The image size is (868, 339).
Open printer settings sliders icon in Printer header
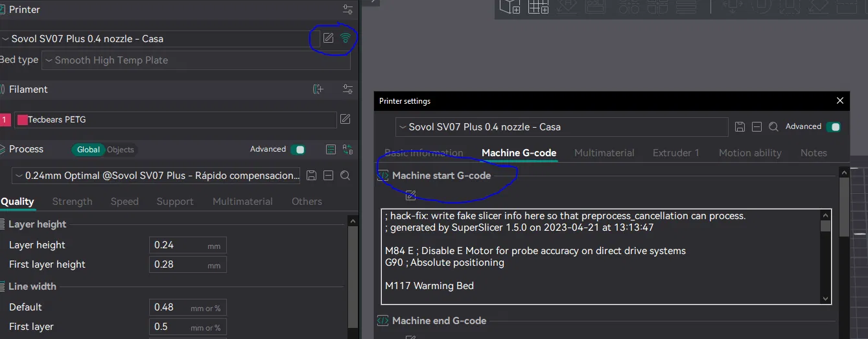[348, 10]
